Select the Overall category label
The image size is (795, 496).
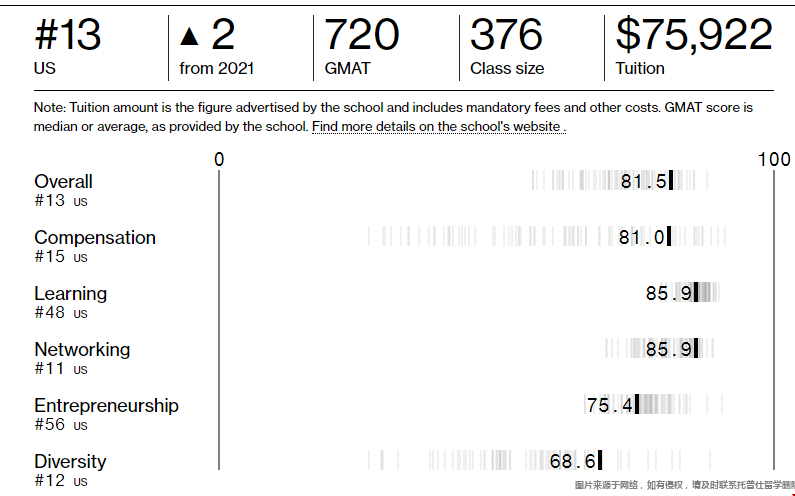tap(63, 181)
